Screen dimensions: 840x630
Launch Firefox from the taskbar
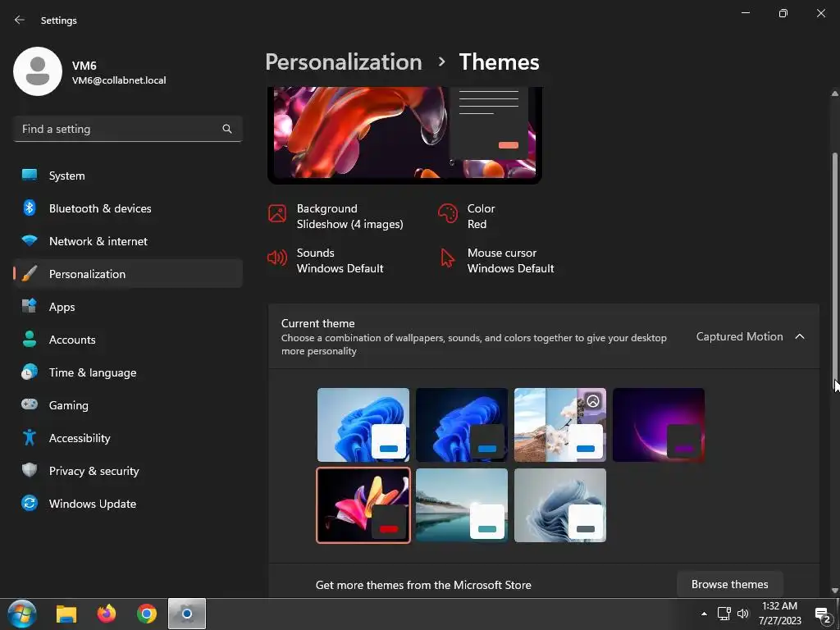pyautogui.click(x=106, y=614)
